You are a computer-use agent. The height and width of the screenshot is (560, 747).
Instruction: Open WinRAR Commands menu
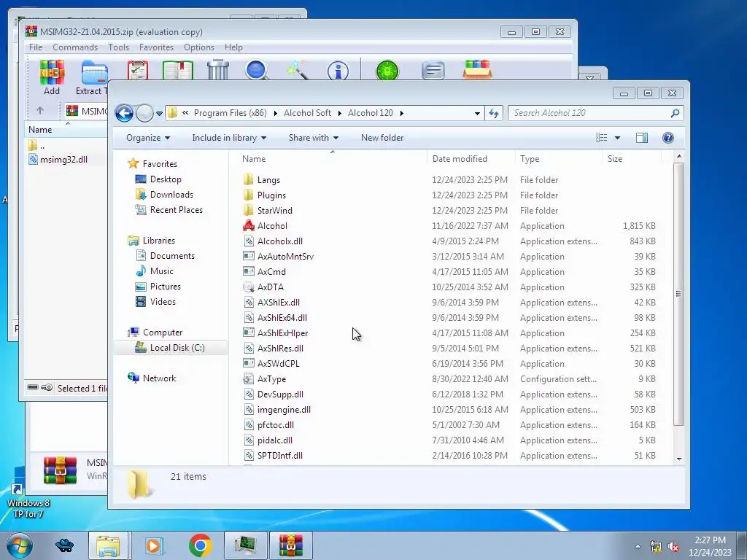point(75,47)
